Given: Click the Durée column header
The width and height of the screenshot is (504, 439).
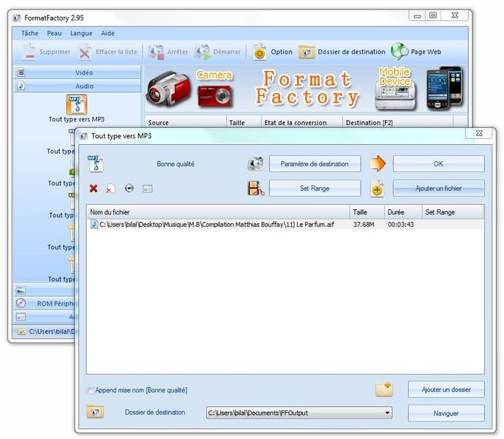Looking at the screenshot, I should click(403, 212).
